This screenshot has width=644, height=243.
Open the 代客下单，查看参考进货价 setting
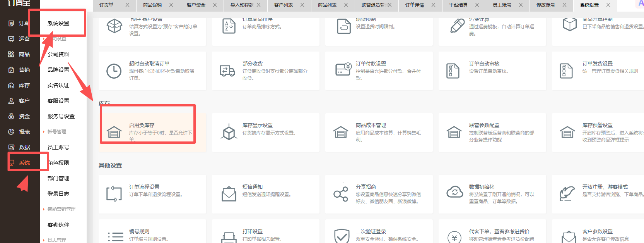(492, 231)
